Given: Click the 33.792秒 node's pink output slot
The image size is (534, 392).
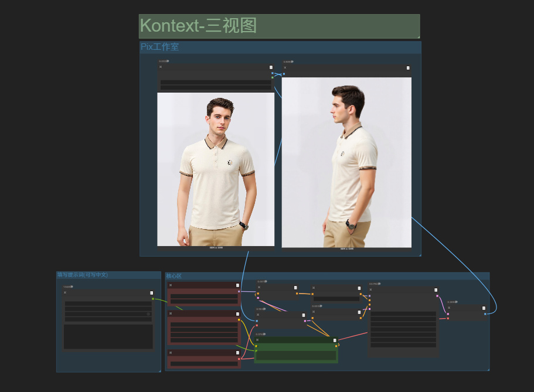Looking at the screenshot, I should [x=437, y=296].
